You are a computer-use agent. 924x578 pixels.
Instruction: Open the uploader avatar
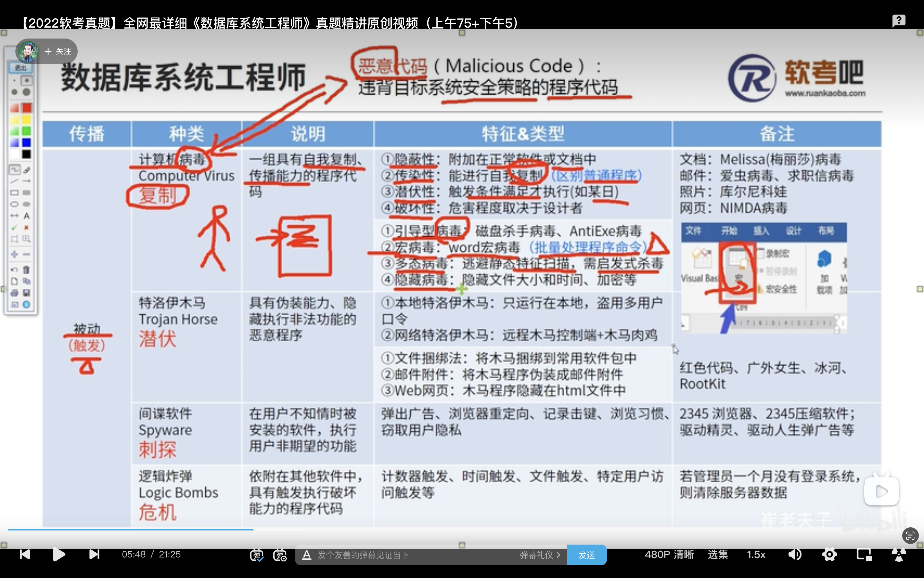coord(28,51)
